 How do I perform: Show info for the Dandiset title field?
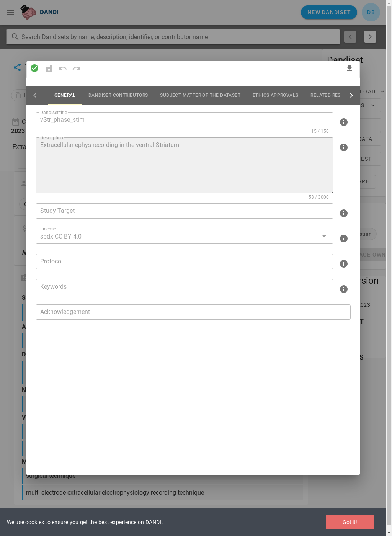pyautogui.click(x=344, y=122)
